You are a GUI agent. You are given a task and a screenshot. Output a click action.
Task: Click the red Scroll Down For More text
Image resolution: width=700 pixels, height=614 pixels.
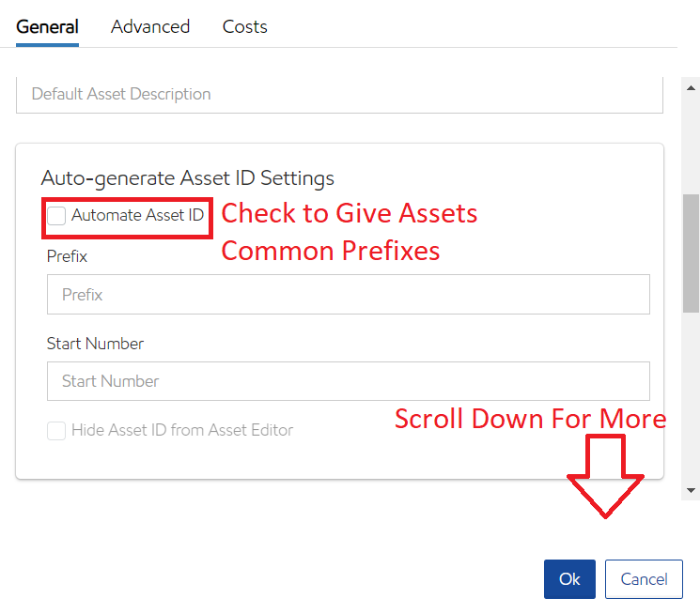[x=530, y=419]
